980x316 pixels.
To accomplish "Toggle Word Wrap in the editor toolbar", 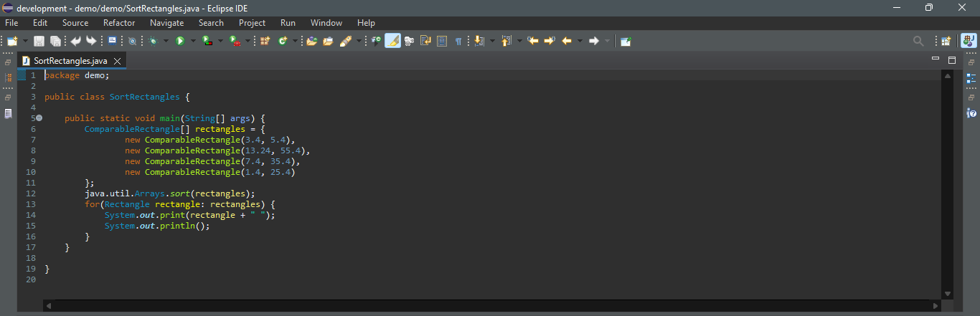I will pos(425,41).
